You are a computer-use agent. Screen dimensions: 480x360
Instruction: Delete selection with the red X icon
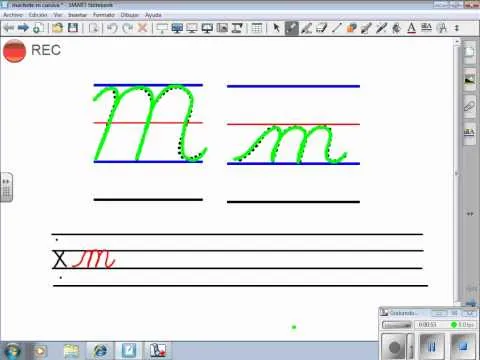click(x=143, y=28)
